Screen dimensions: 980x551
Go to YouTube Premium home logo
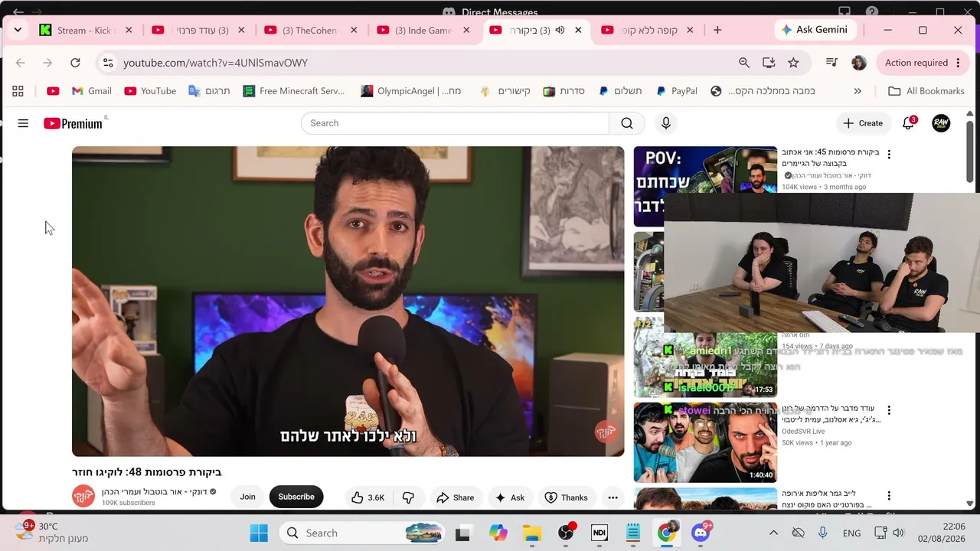[73, 123]
